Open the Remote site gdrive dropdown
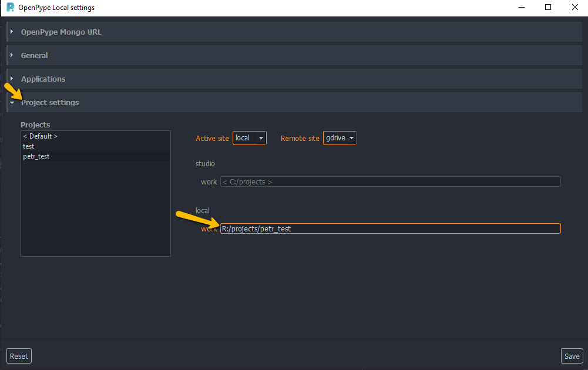 coord(340,138)
